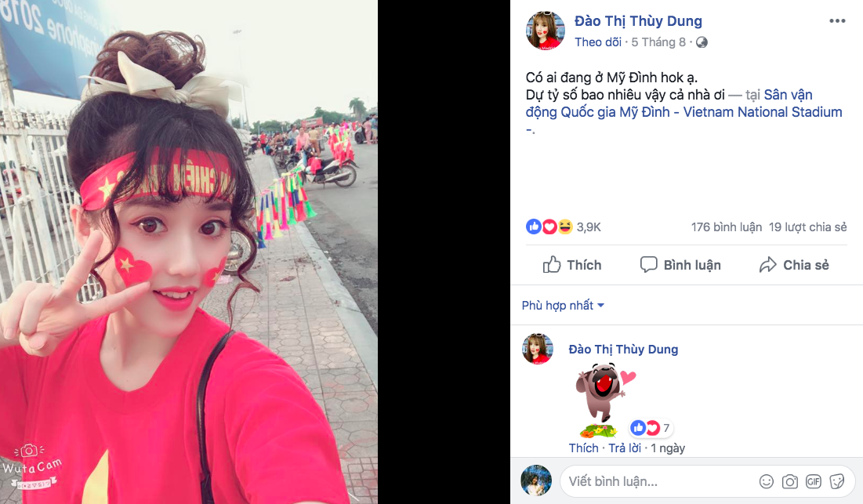
Task: Open the sticker picker icon
Action: pyautogui.click(x=837, y=481)
